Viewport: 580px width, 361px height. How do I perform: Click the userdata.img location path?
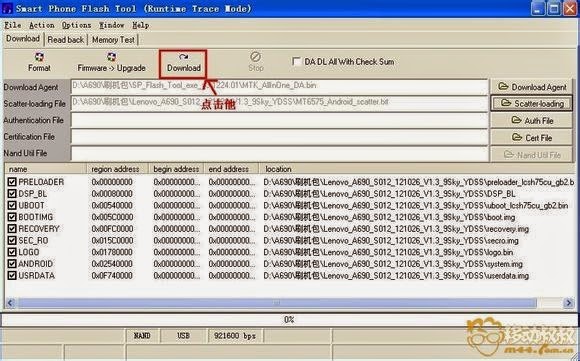396,276
